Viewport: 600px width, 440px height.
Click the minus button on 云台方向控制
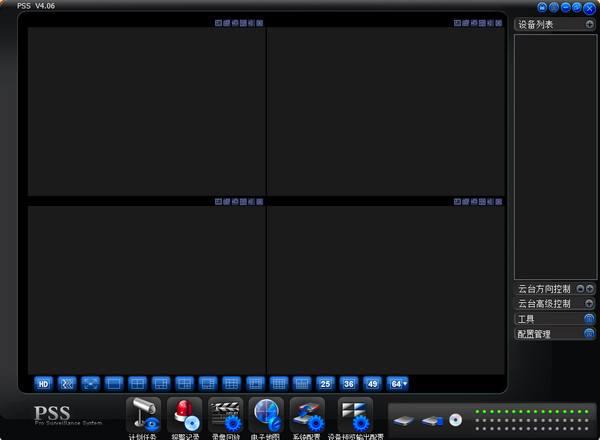point(580,288)
